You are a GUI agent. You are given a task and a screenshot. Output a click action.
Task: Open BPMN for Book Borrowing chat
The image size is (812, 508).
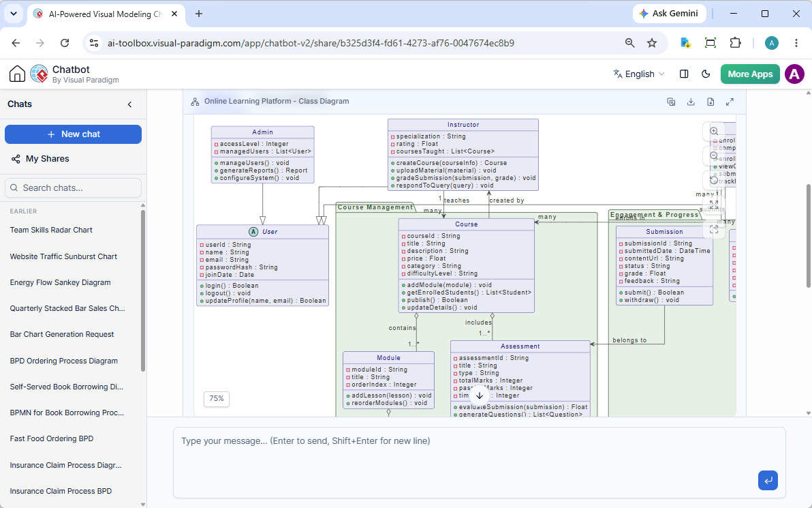(67, 413)
